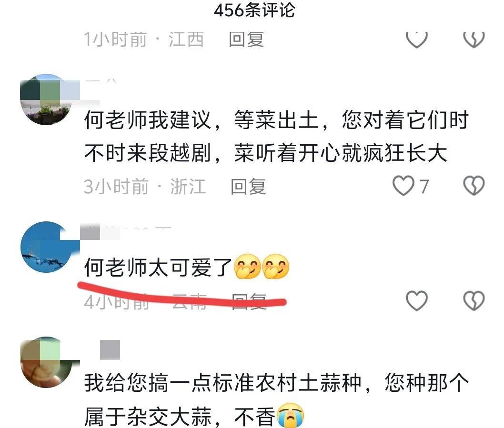Screen dimensions: 504x428
Task: Like the Yue opera suggestion comment
Action: 403,185
